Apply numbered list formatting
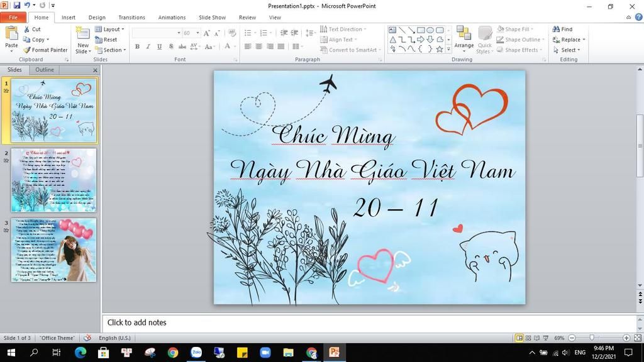 [x=264, y=33]
